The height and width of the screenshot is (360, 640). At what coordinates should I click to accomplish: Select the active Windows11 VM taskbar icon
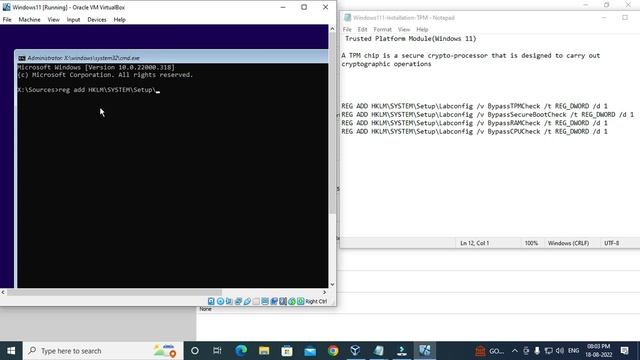coord(424,351)
